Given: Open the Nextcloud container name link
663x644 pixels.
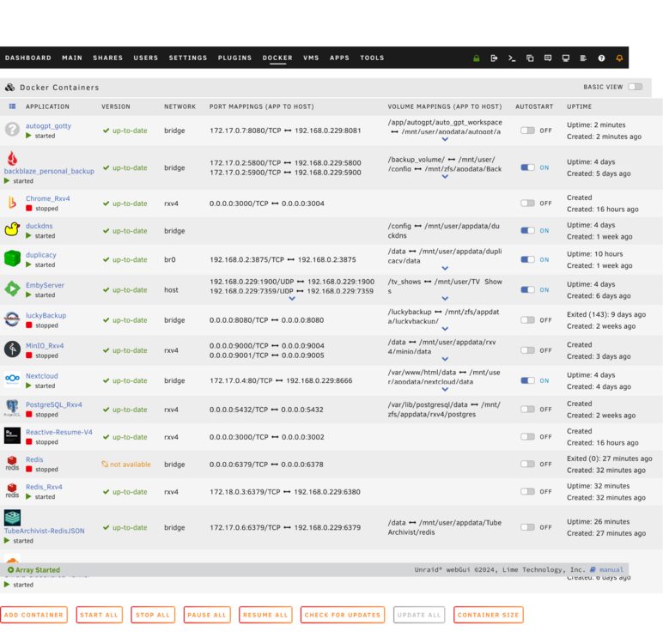Looking at the screenshot, I should (x=42, y=376).
